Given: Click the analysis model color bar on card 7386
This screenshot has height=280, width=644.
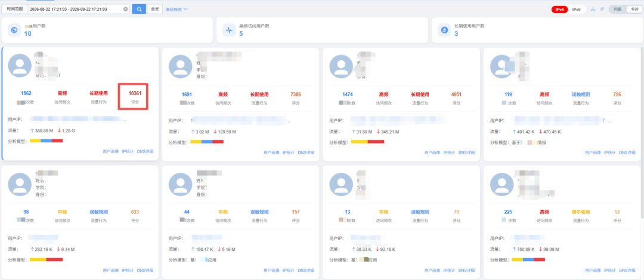Looking at the screenshot, I should pos(207,142).
